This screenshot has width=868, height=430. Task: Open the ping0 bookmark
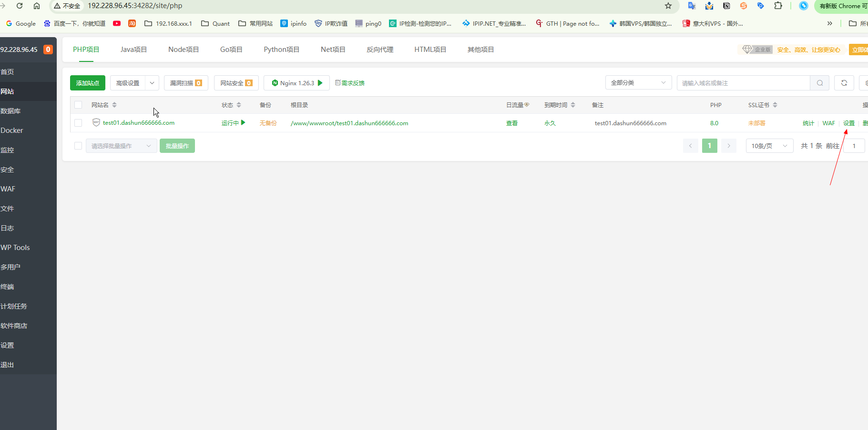tap(368, 23)
